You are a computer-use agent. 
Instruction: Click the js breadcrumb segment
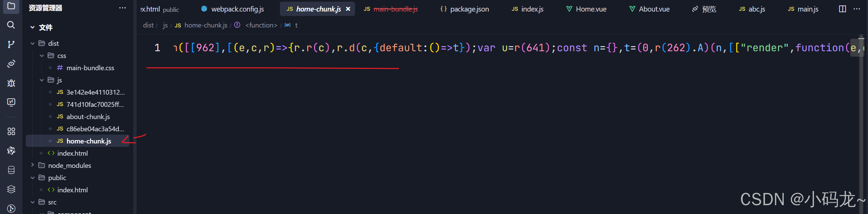[165, 25]
